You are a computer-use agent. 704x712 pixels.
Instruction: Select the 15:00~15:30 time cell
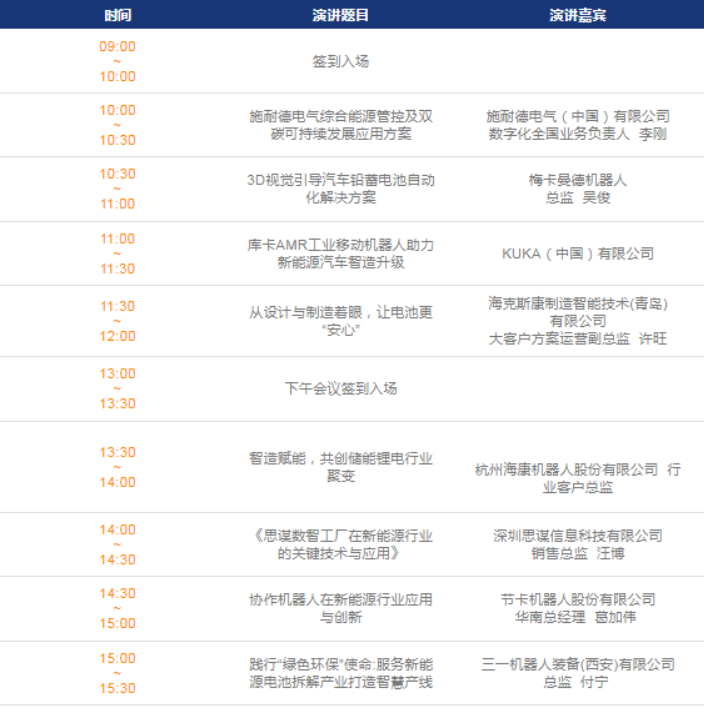tap(118, 673)
